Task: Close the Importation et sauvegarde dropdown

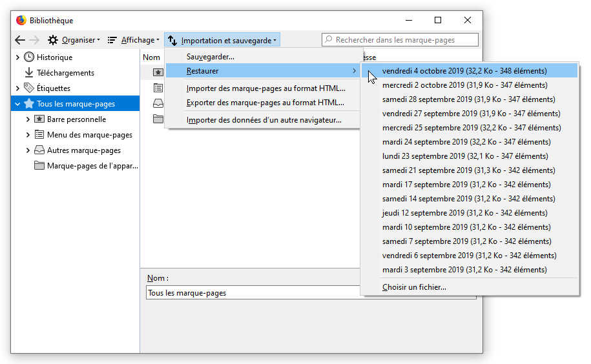Action: pyautogui.click(x=222, y=40)
